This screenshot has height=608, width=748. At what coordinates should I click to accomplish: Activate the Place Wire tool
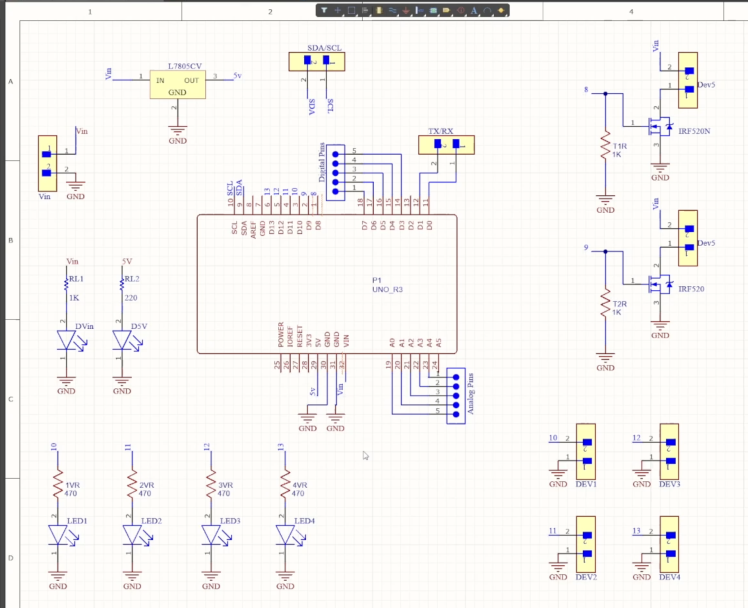point(394,10)
